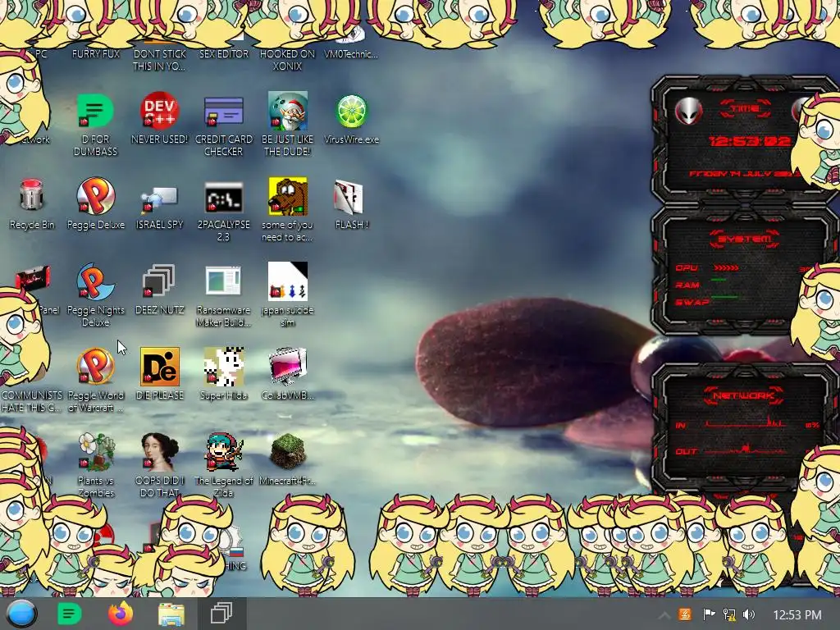Image resolution: width=840 pixels, height=630 pixels.
Task: Open the D FOR DUMBASS desktop icon
Action: pos(95,111)
